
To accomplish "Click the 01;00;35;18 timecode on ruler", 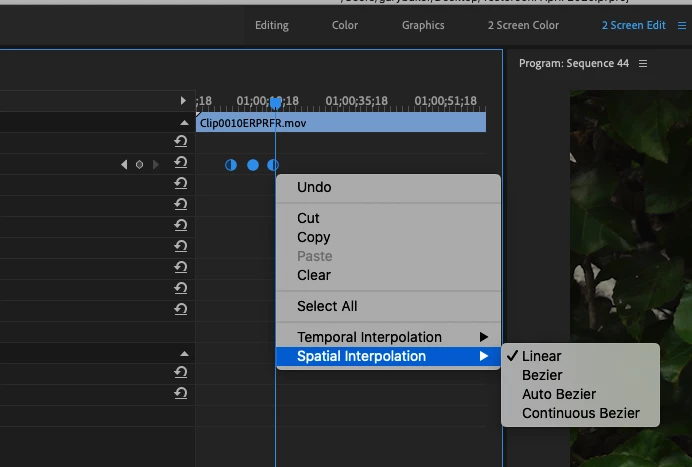I will coord(357,101).
